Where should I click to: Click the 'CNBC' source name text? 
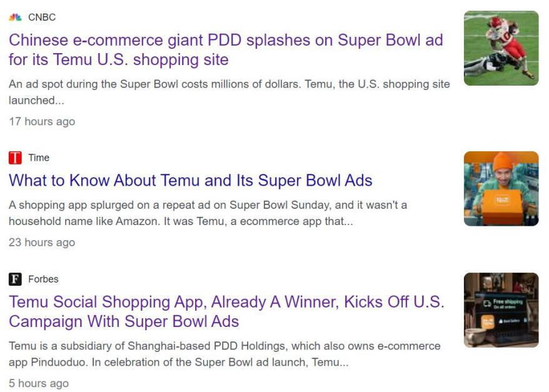[x=42, y=18]
